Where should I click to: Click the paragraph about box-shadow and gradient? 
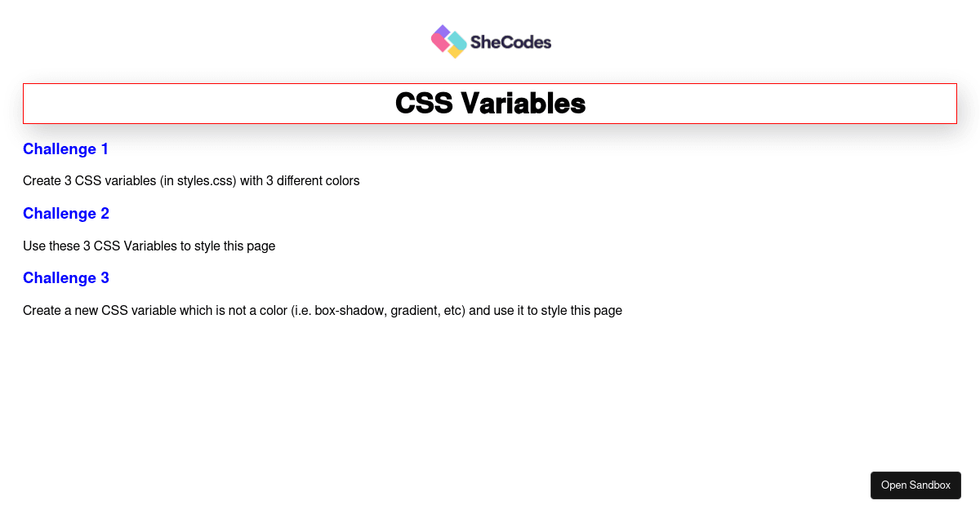point(323,311)
